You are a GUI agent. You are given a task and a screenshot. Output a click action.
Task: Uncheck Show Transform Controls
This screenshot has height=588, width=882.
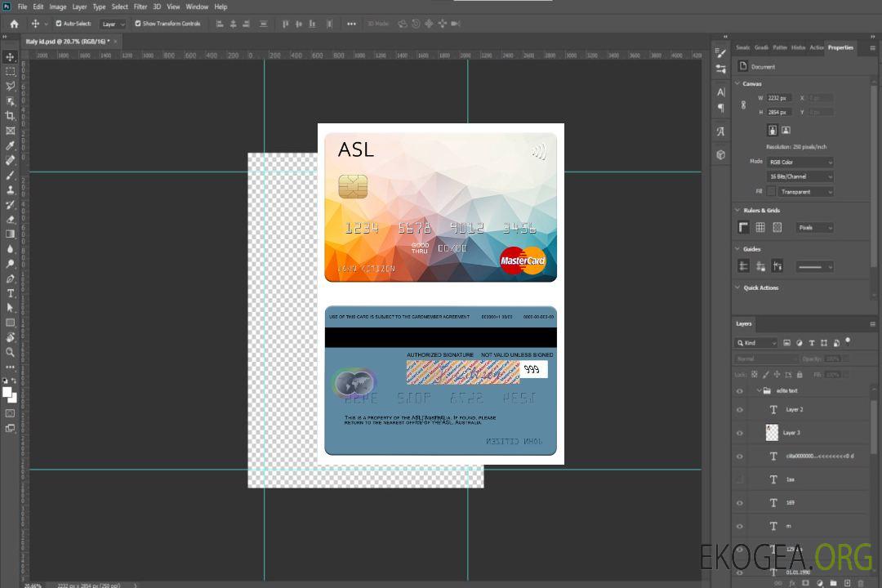coord(137,24)
